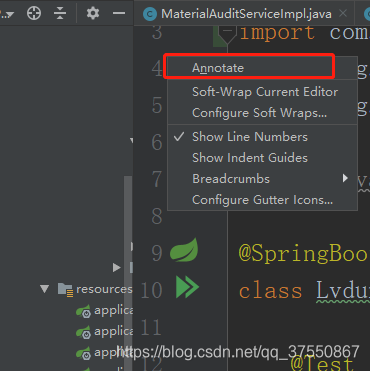
Task: Open the Breadcrumbs submenu
Action: click(262, 179)
